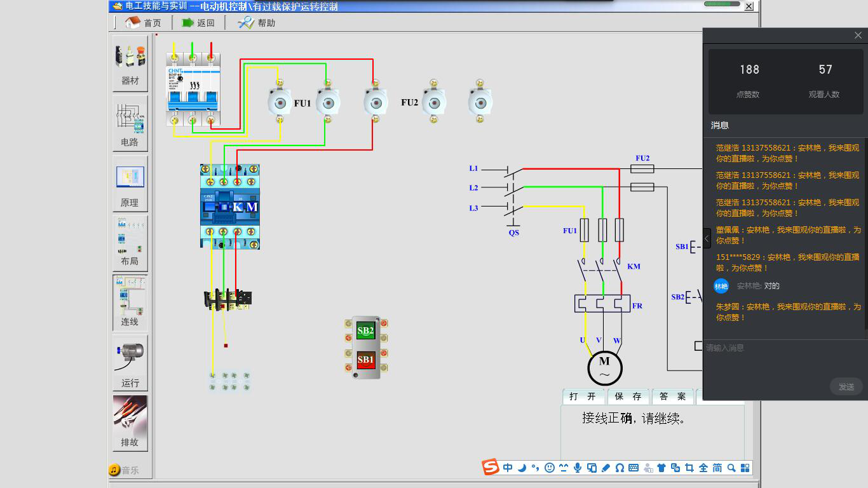
Task: Open the kaomoji emoticon icon
Action: 564,468
